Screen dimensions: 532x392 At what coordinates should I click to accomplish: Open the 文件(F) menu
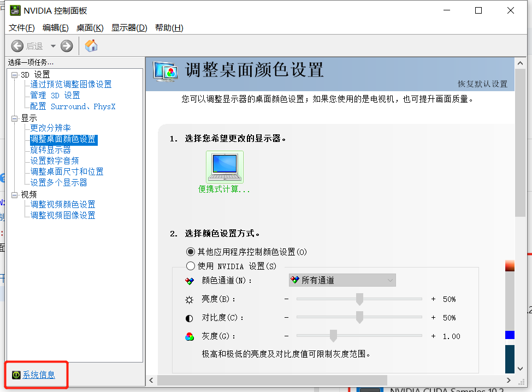click(22, 28)
